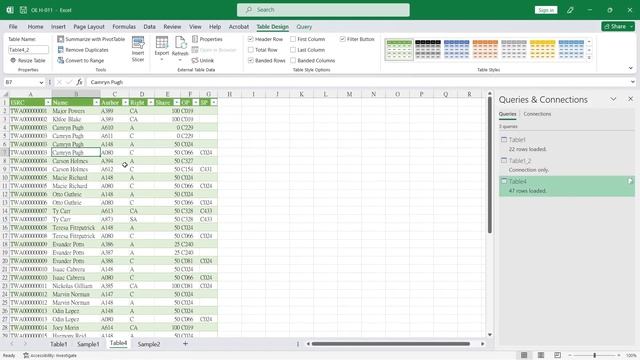The width and height of the screenshot is (640, 360).
Task: Select the Table1 query in pane
Action: (567, 144)
